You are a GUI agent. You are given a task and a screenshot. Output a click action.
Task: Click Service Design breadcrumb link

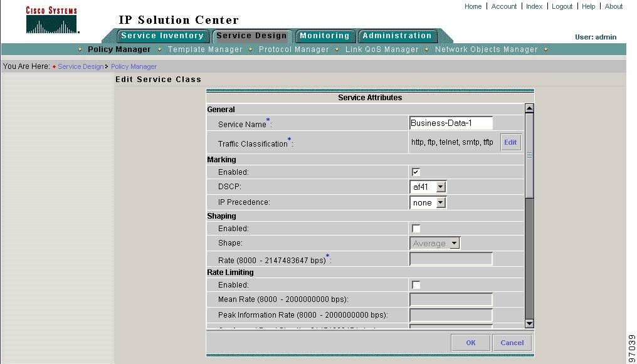pos(80,66)
